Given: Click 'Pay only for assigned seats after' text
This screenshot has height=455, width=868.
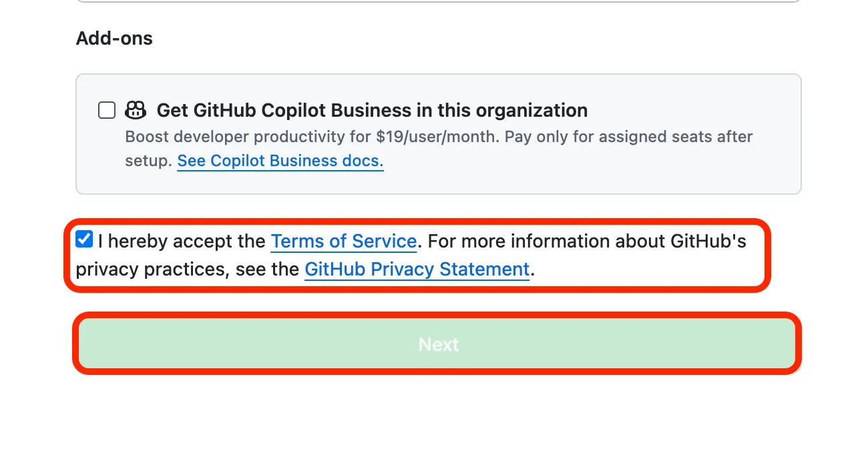Looking at the screenshot, I should pyautogui.click(x=628, y=137).
